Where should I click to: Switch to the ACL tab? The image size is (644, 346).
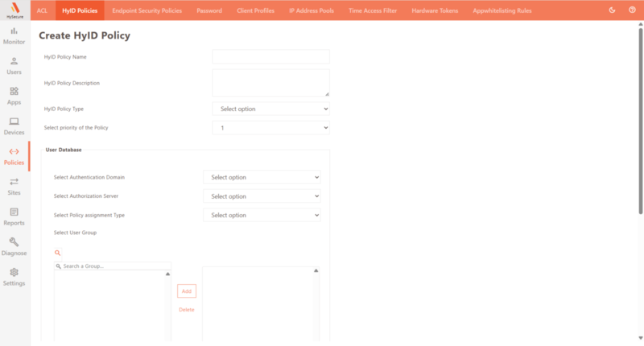coord(43,10)
